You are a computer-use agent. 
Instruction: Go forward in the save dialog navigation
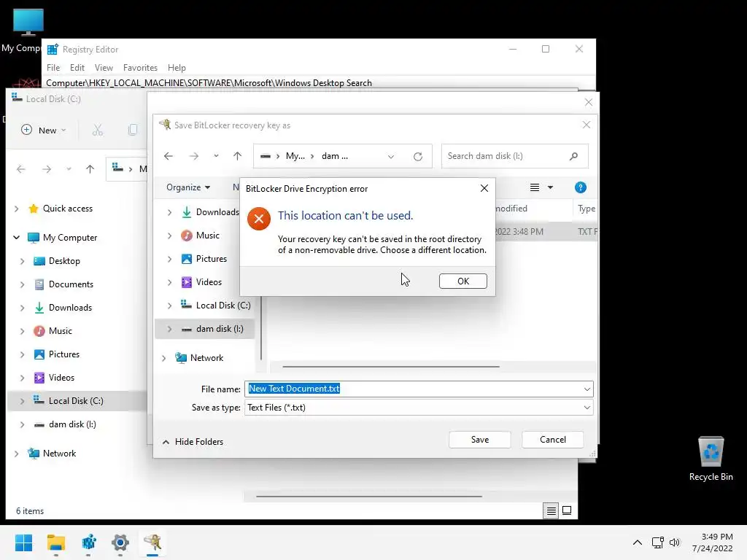tap(193, 156)
